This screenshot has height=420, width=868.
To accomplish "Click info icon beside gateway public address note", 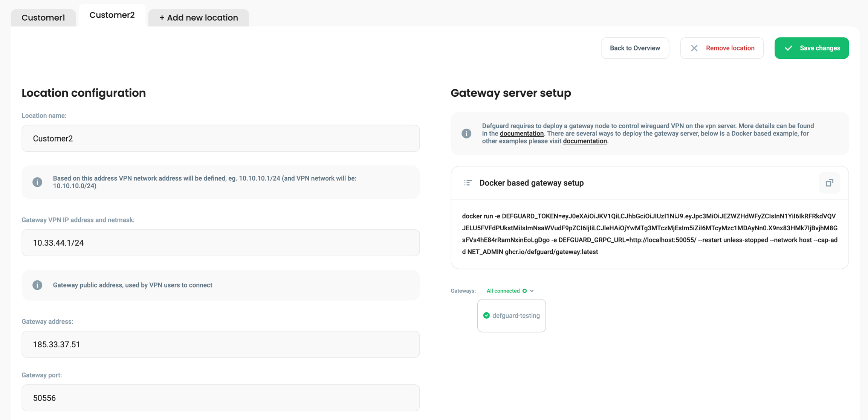I will click(37, 285).
